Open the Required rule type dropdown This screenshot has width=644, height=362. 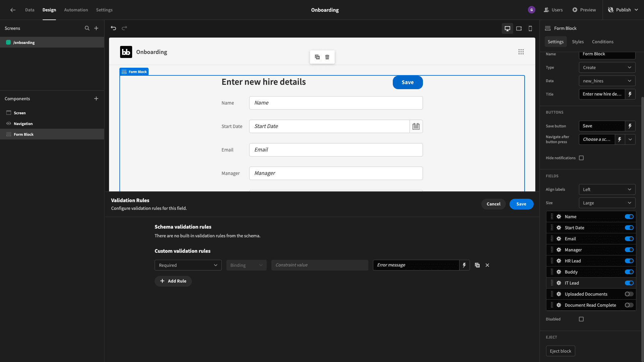click(188, 265)
